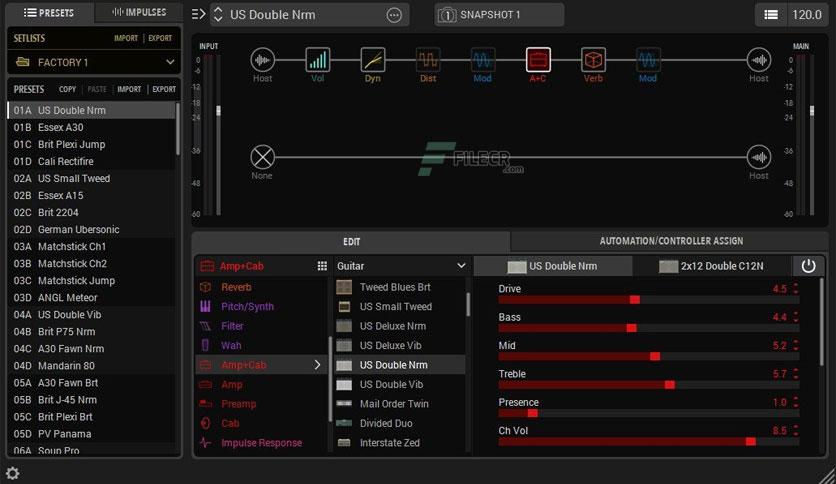Click the input level slider handle
This screenshot has height=484, width=836.
click(x=218, y=111)
